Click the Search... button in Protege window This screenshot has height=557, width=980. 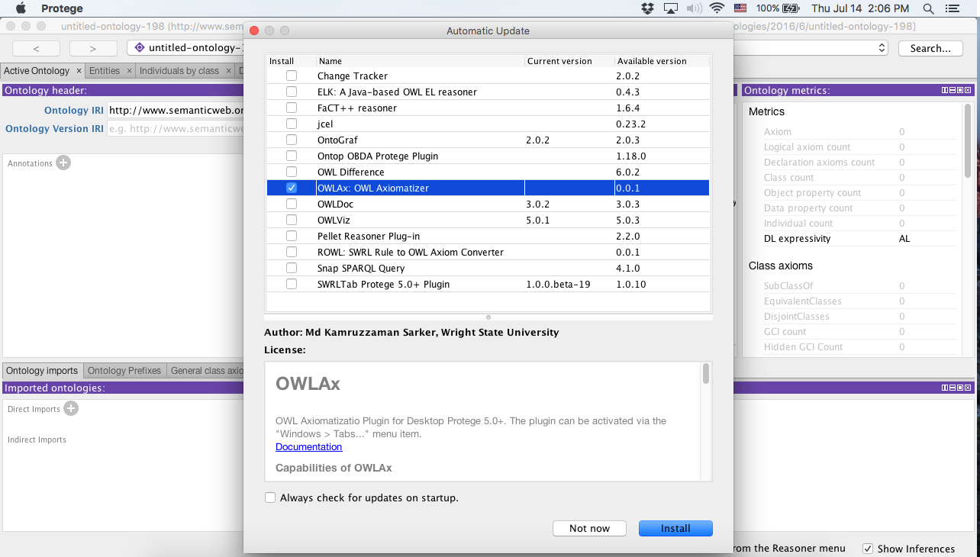(930, 48)
